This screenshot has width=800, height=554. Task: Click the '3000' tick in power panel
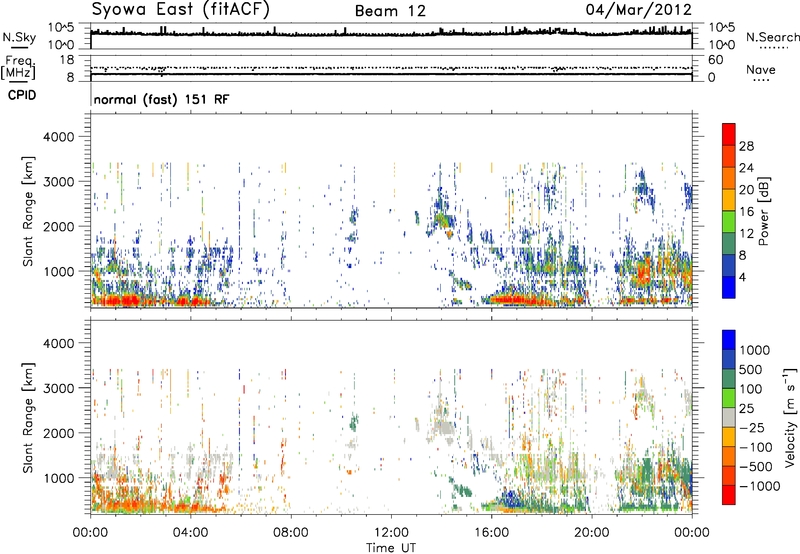(x=58, y=182)
